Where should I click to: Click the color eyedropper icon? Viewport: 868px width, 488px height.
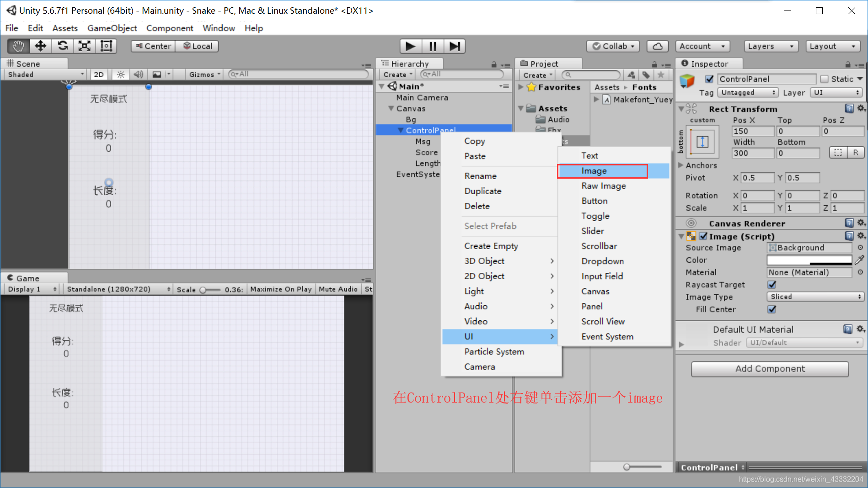(860, 260)
